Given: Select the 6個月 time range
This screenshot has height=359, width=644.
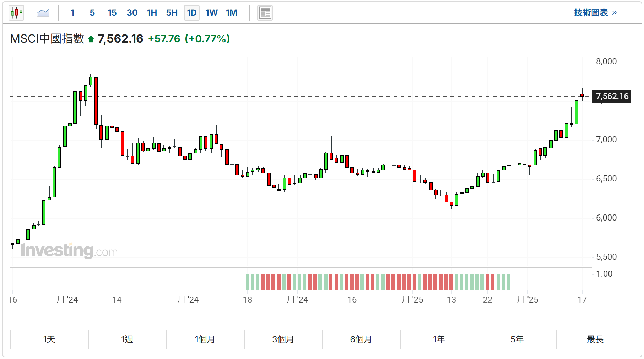Looking at the screenshot, I should click(361, 339).
